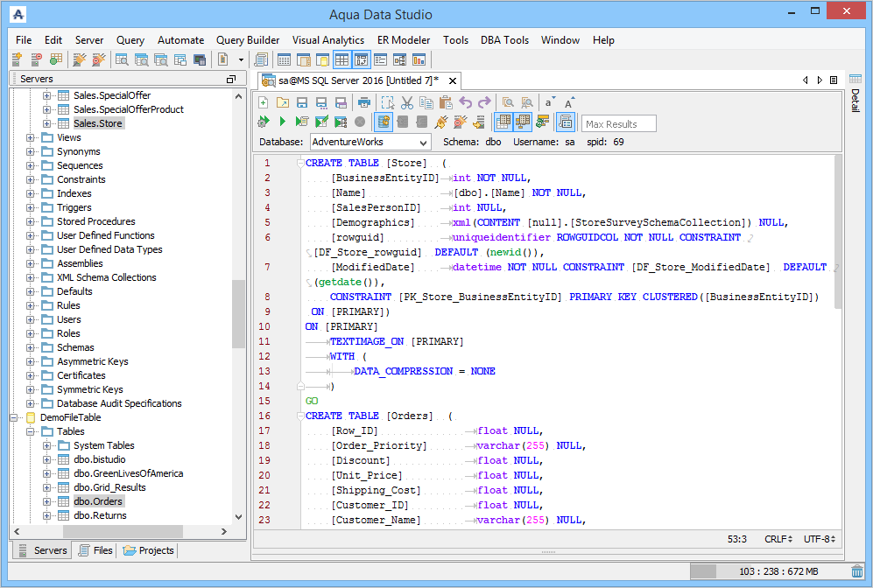Open the Query Builder menu
The height and width of the screenshot is (588, 873).
(x=248, y=40)
